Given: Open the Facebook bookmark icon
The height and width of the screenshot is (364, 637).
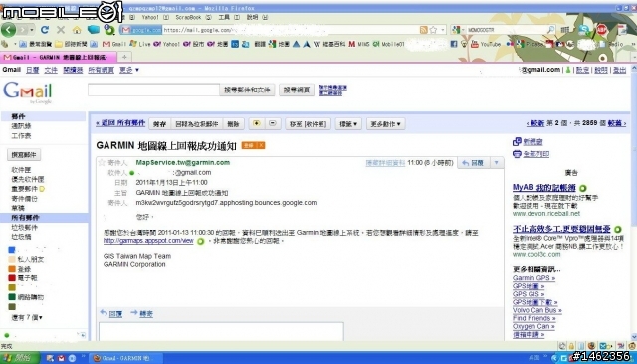Looking at the screenshot, I should (454, 44).
